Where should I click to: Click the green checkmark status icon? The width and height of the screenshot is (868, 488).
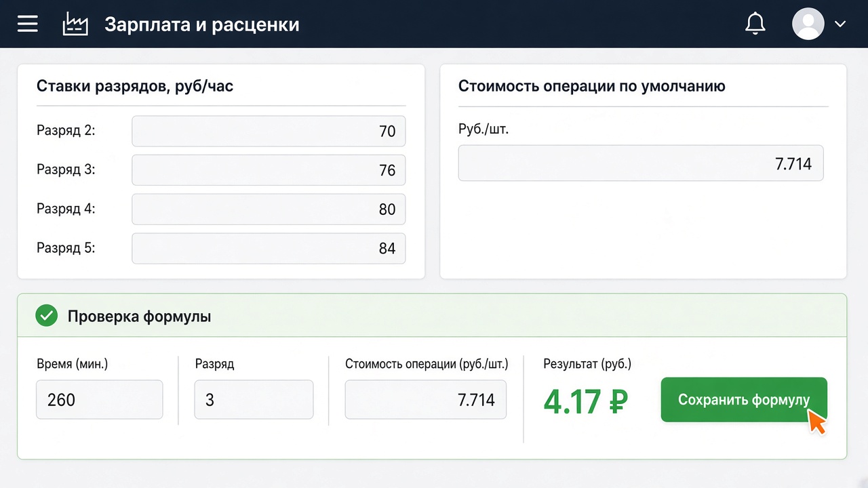point(46,316)
